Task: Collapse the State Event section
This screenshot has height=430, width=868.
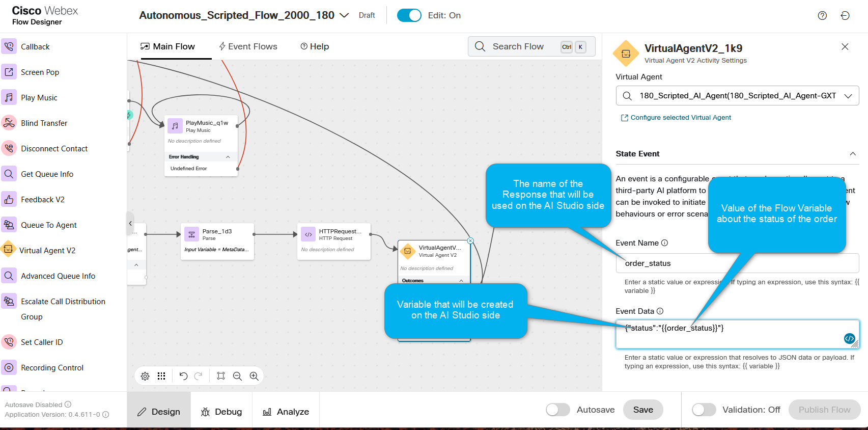Action: click(853, 154)
